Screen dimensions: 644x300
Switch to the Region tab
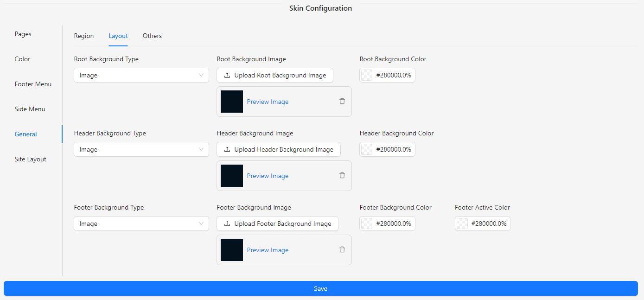[x=84, y=36]
